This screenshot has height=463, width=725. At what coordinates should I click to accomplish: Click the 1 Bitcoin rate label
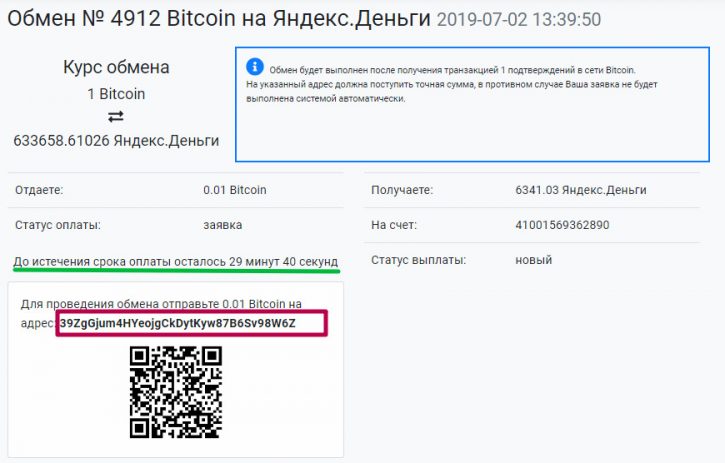116,94
